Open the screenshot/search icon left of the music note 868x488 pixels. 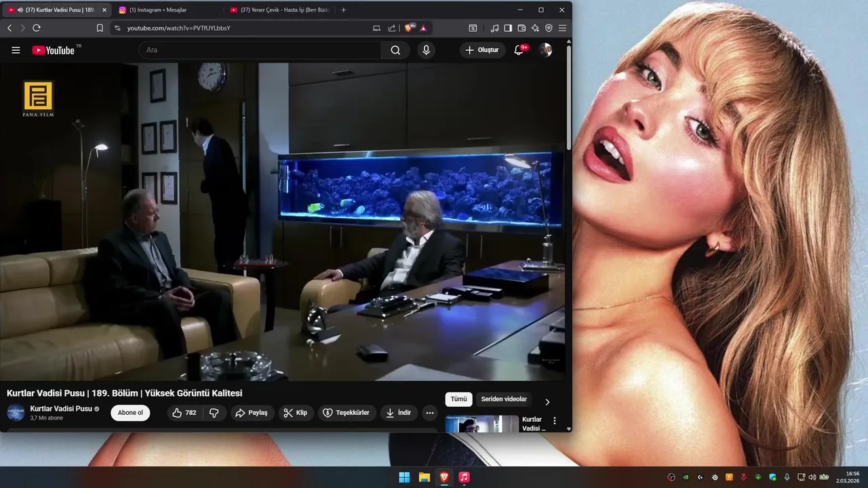(473, 28)
